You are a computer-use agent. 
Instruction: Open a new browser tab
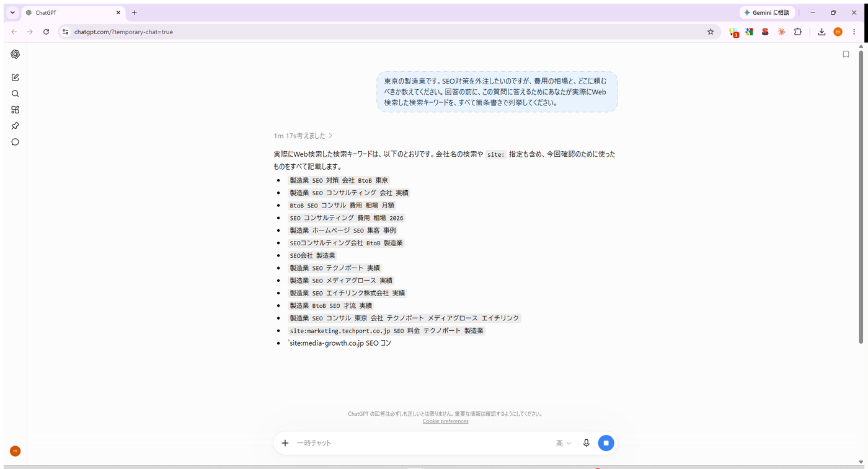click(135, 12)
